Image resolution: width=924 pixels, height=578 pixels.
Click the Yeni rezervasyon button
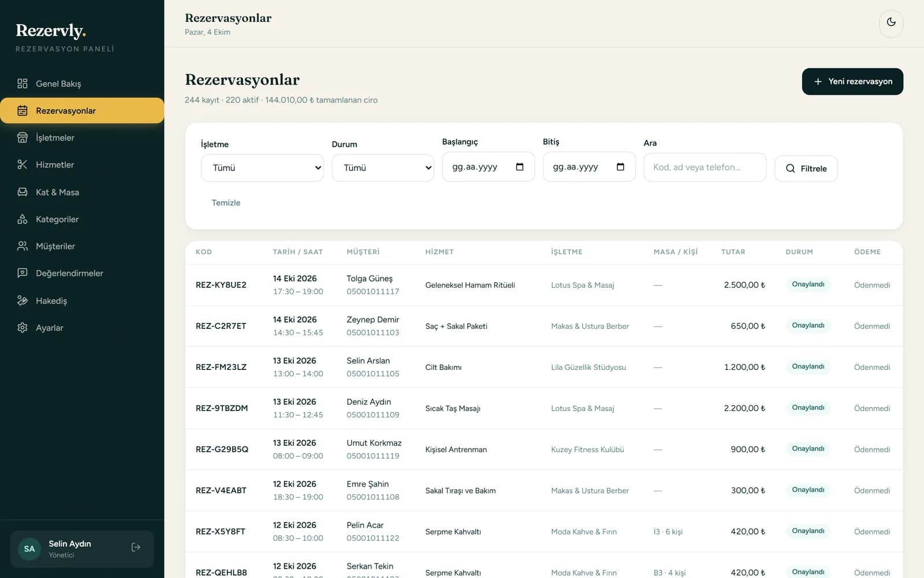pos(852,81)
